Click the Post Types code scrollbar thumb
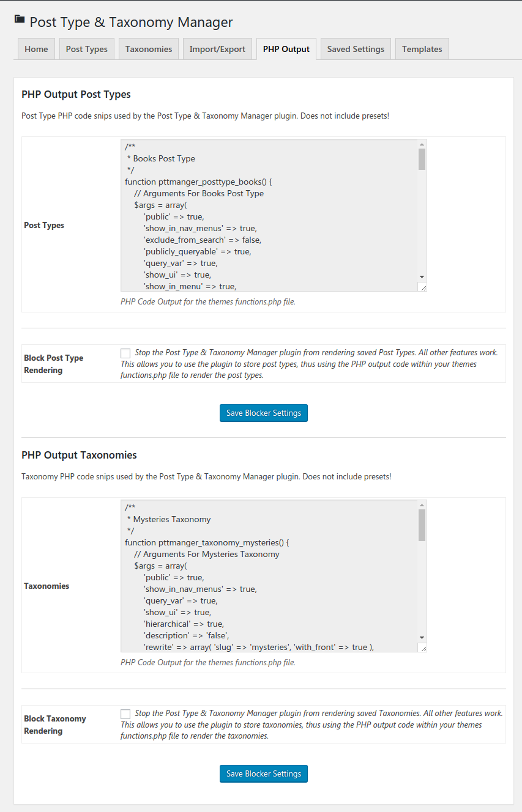The image size is (522, 812). click(x=422, y=159)
